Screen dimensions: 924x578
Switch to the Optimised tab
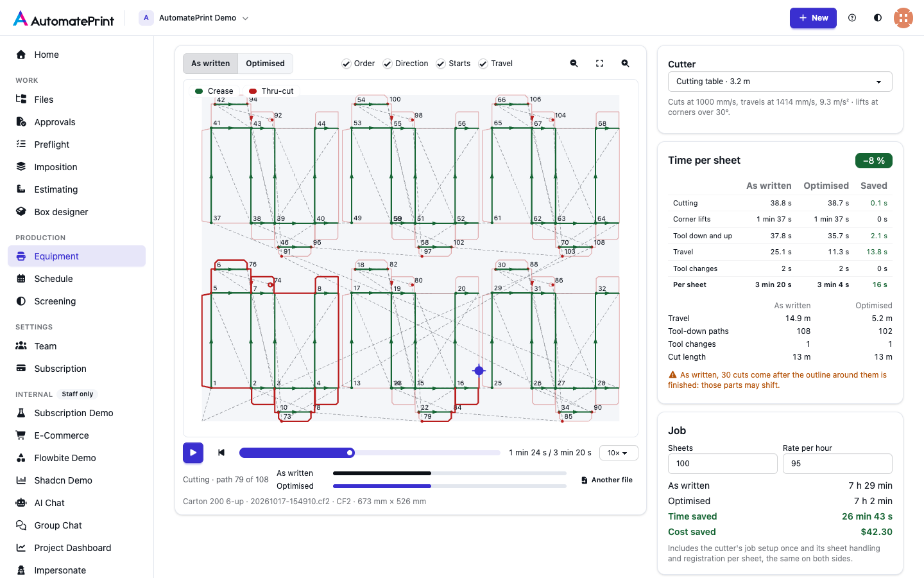(266, 64)
